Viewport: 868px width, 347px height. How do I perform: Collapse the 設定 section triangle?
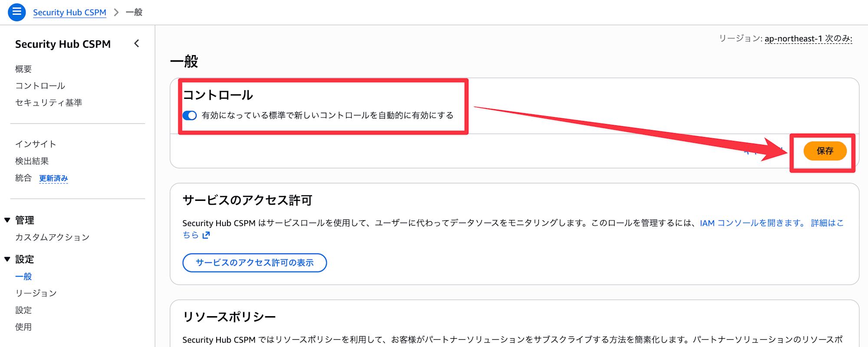point(7,259)
